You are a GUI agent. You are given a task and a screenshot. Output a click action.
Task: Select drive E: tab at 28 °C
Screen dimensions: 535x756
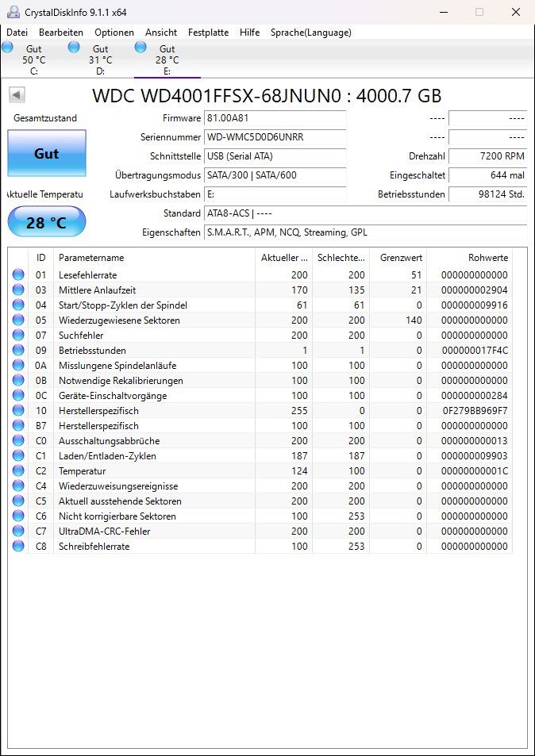pos(167,59)
